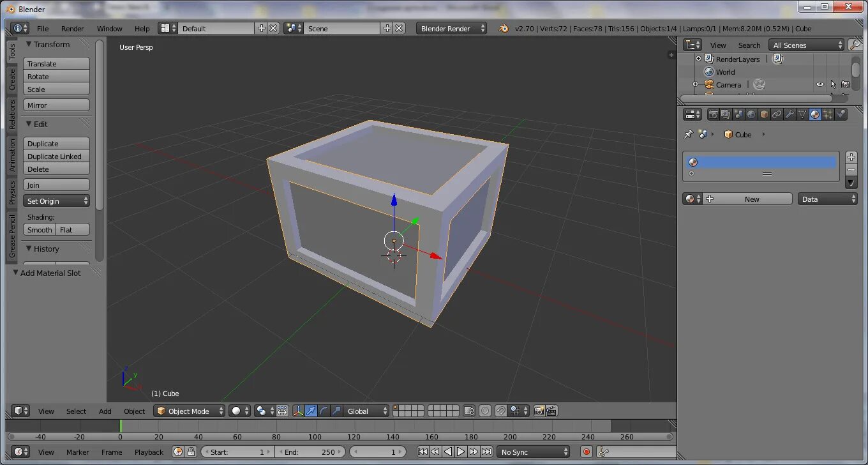The height and width of the screenshot is (465, 868).
Task: Toggle Camera selectability arrow in outliner
Action: tap(833, 84)
